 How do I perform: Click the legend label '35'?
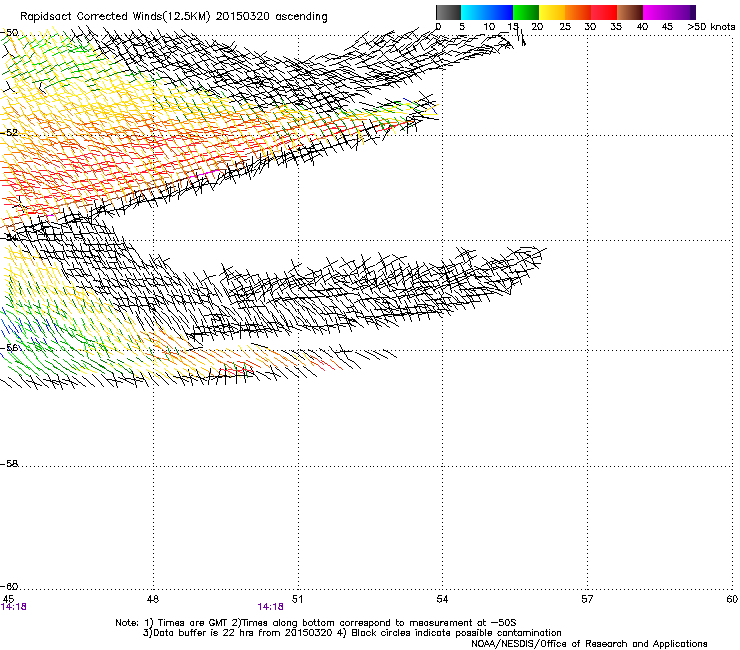pyautogui.click(x=616, y=27)
